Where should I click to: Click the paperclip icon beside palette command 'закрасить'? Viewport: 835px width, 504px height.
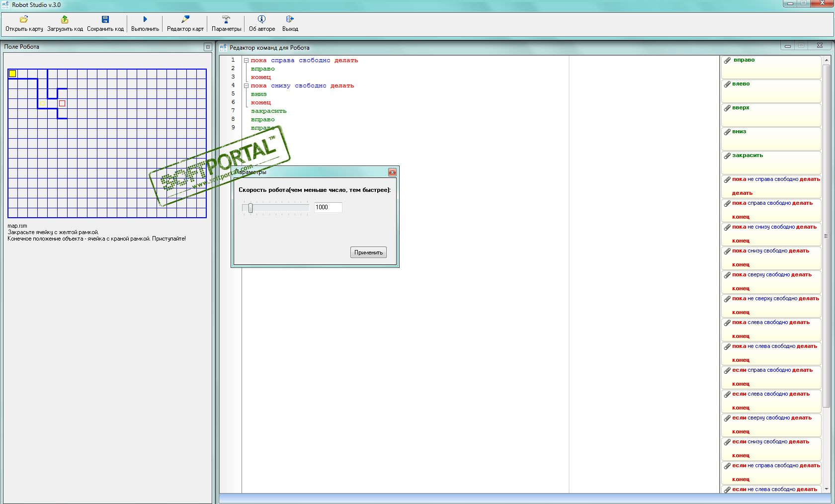[x=727, y=156]
